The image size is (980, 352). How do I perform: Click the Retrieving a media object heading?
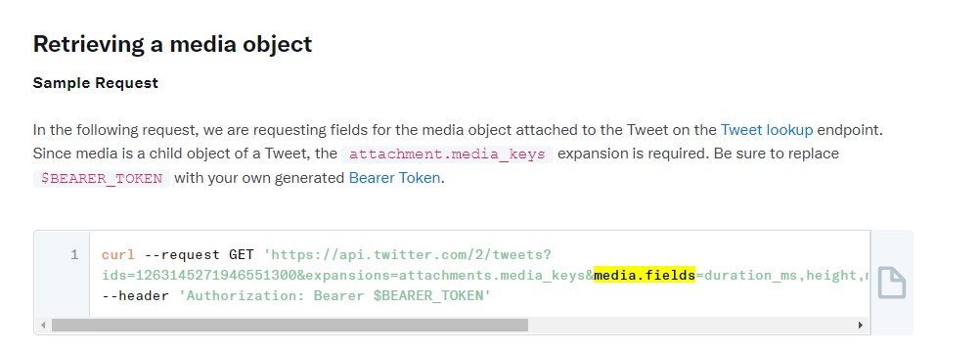(x=172, y=44)
